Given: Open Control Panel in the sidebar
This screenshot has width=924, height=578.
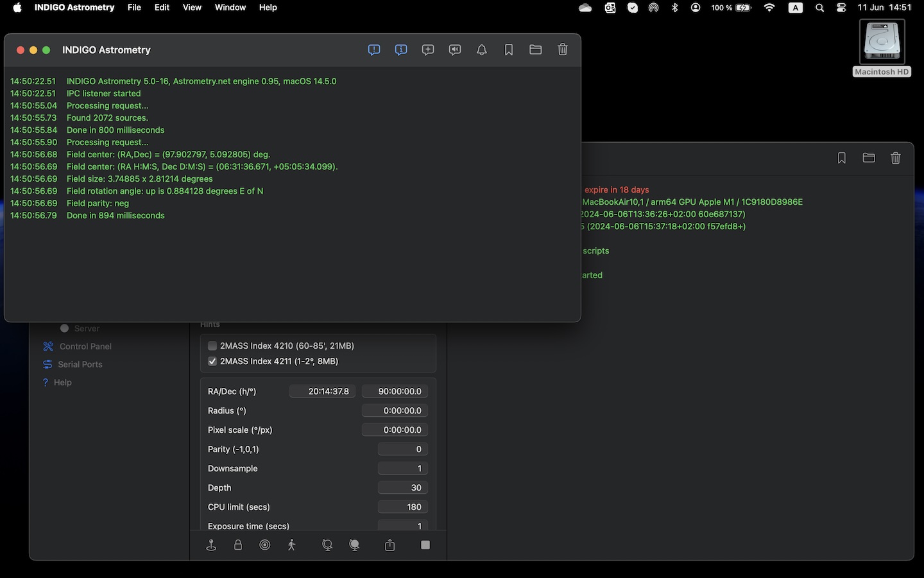Looking at the screenshot, I should 77,346.
